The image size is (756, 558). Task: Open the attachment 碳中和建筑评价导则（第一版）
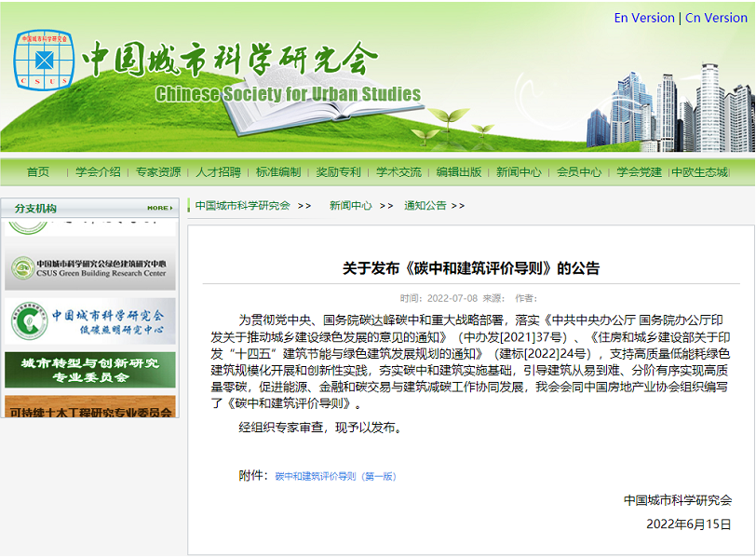coord(335,477)
